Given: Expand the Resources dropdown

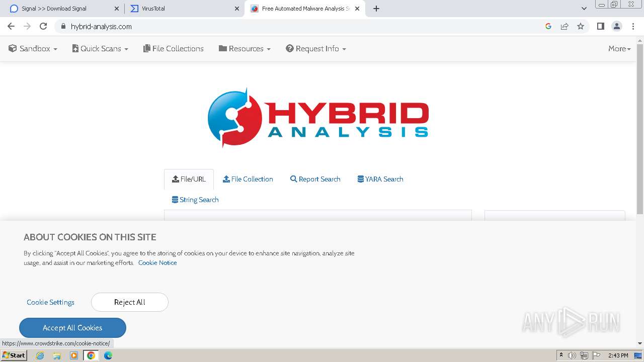Looking at the screenshot, I should (x=245, y=49).
